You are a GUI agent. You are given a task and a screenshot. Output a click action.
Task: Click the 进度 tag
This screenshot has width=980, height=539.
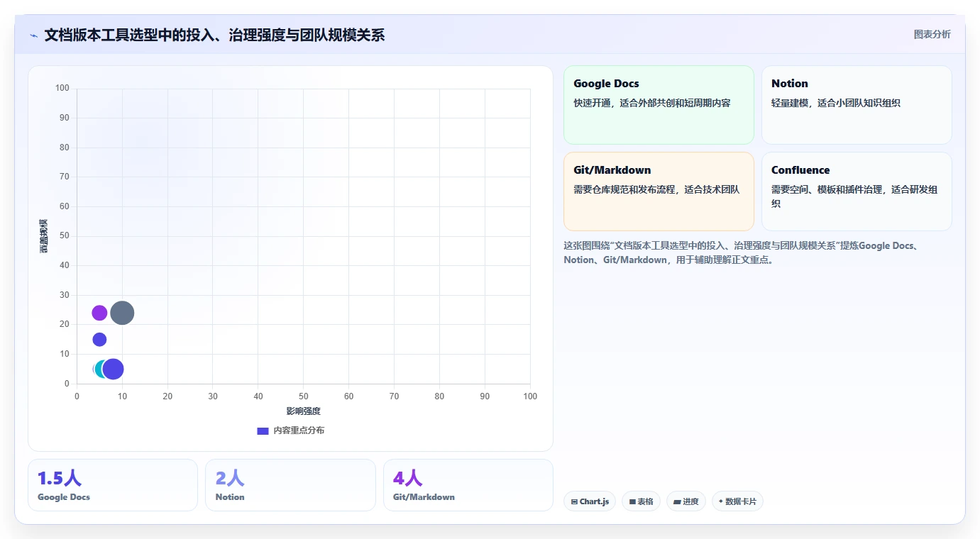686,501
